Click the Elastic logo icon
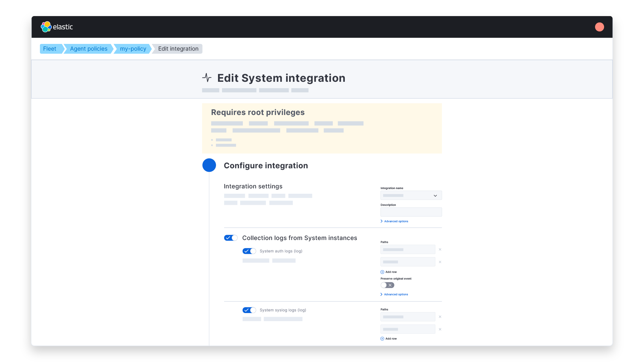The height and width of the screenshot is (362, 644). 46,27
